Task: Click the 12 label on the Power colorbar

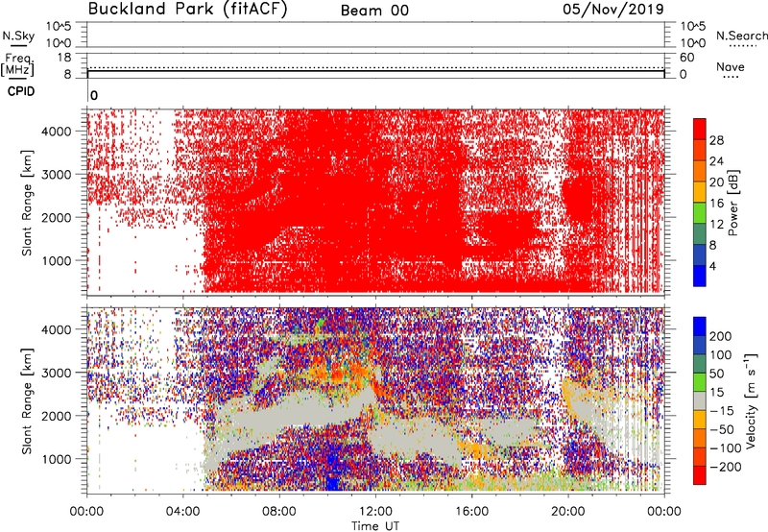Action: click(x=716, y=225)
